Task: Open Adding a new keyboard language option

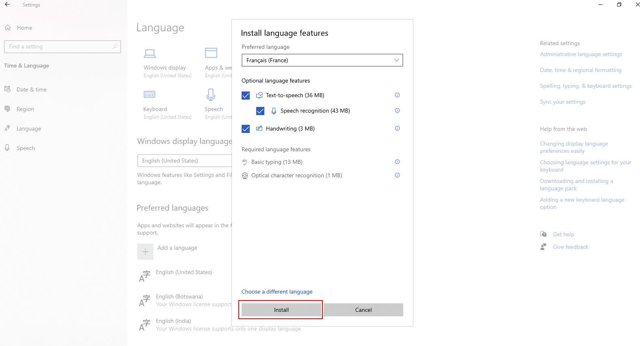Action: click(x=582, y=203)
